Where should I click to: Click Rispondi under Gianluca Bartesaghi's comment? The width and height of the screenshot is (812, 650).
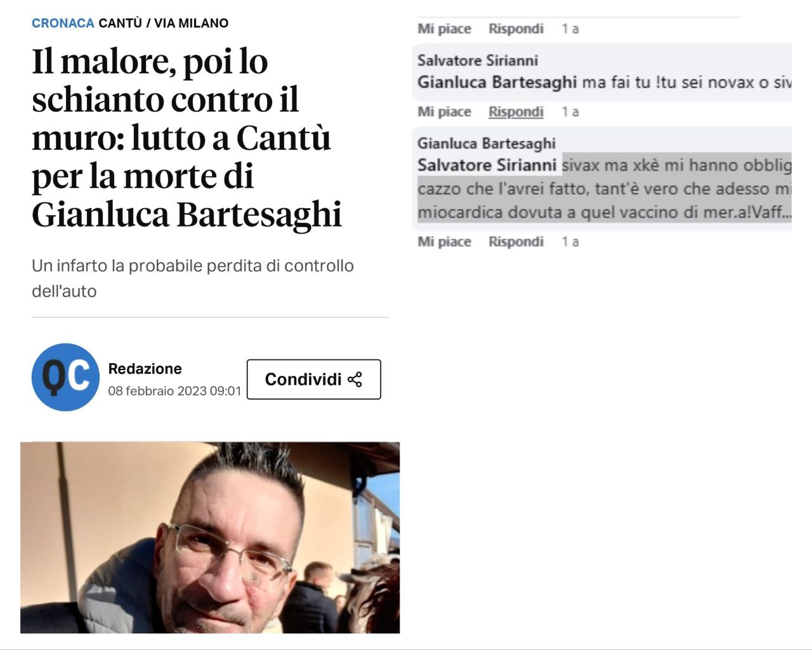tap(516, 242)
